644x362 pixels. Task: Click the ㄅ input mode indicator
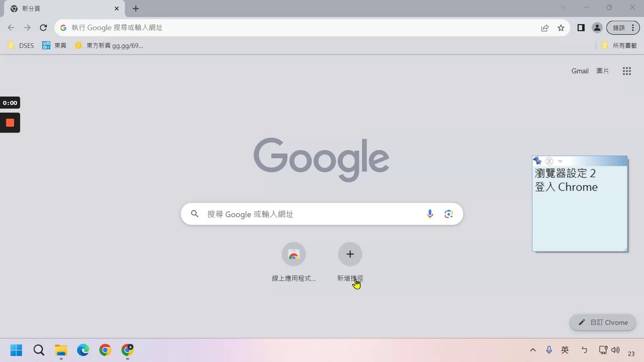click(x=584, y=350)
